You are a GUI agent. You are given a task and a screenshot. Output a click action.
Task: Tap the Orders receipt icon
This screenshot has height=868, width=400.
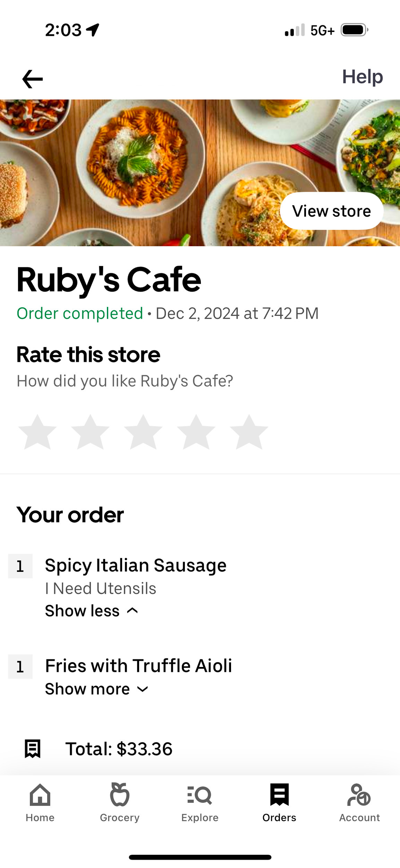click(279, 795)
